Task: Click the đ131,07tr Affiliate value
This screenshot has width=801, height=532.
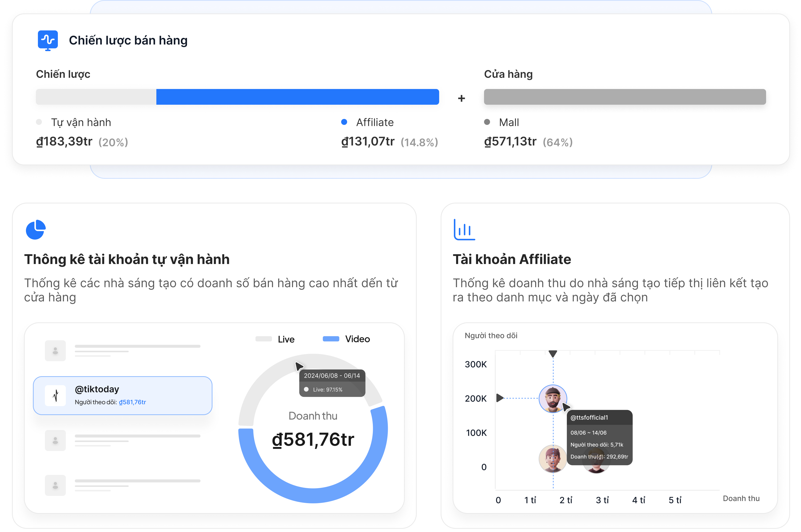Action: tap(368, 142)
